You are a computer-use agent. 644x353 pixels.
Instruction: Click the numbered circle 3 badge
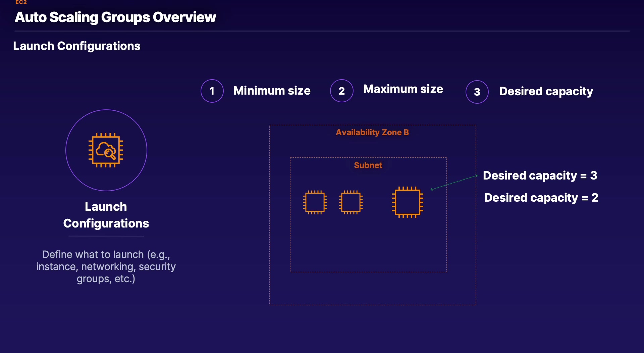pyautogui.click(x=477, y=92)
